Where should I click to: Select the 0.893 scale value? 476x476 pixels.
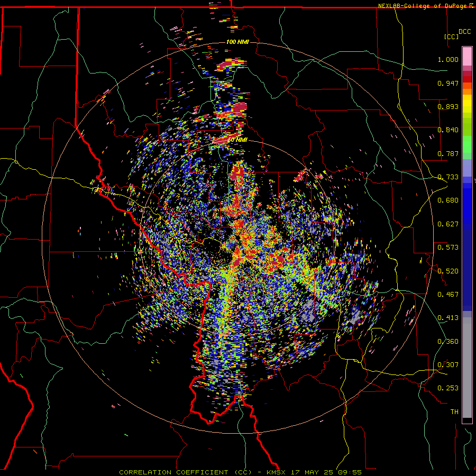pyautogui.click(x=448, y=106)
